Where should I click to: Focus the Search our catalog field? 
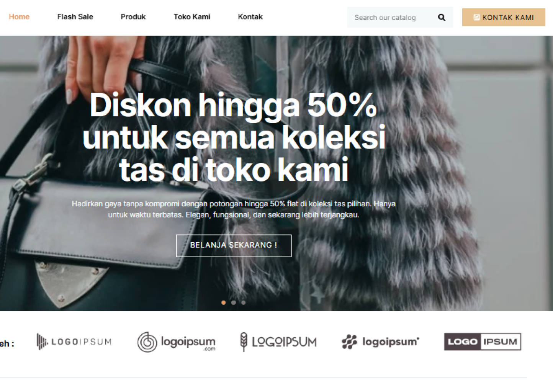coord(393,17)
